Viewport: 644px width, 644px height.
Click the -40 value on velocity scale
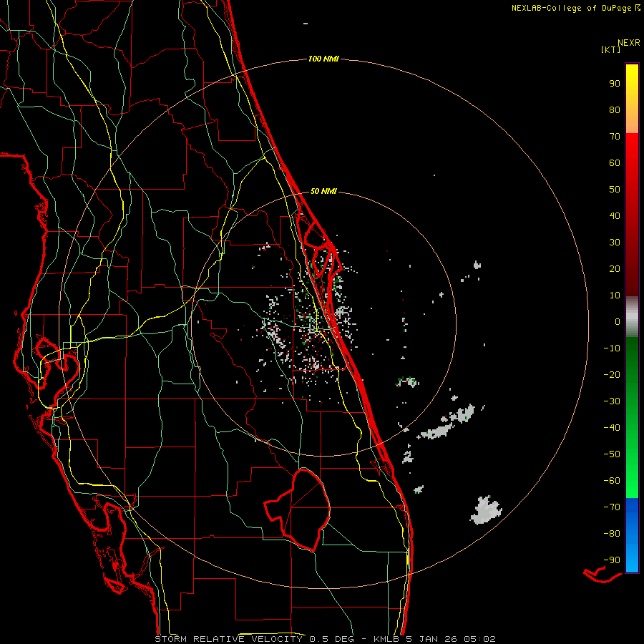[x=612, y=428]
